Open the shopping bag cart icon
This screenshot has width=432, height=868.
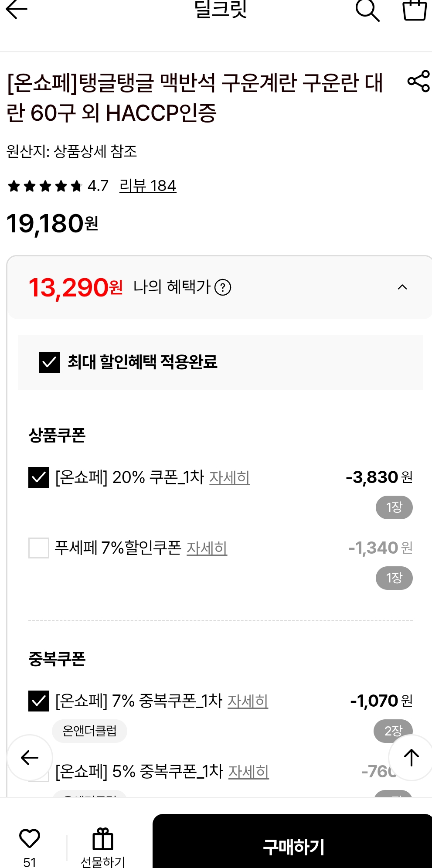414,10
